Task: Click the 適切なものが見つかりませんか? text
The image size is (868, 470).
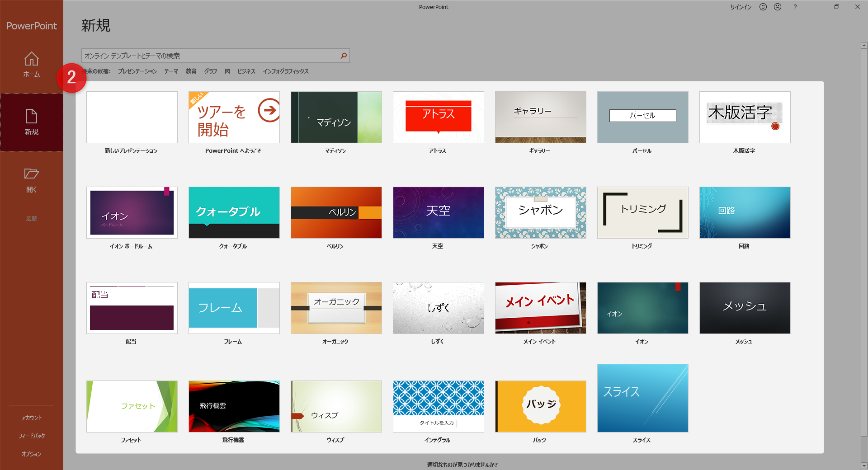Action: pos(462,465)
